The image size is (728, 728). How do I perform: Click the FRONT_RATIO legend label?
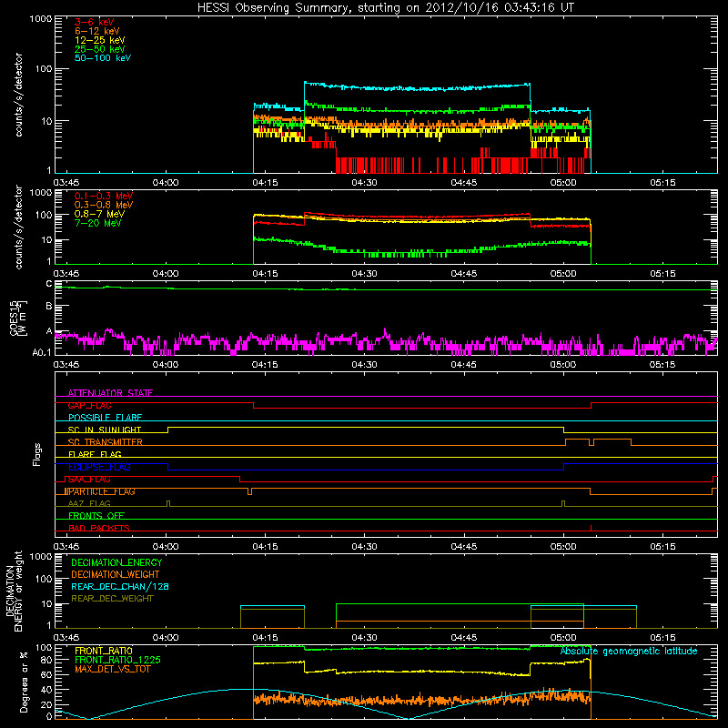pos(104,651)
